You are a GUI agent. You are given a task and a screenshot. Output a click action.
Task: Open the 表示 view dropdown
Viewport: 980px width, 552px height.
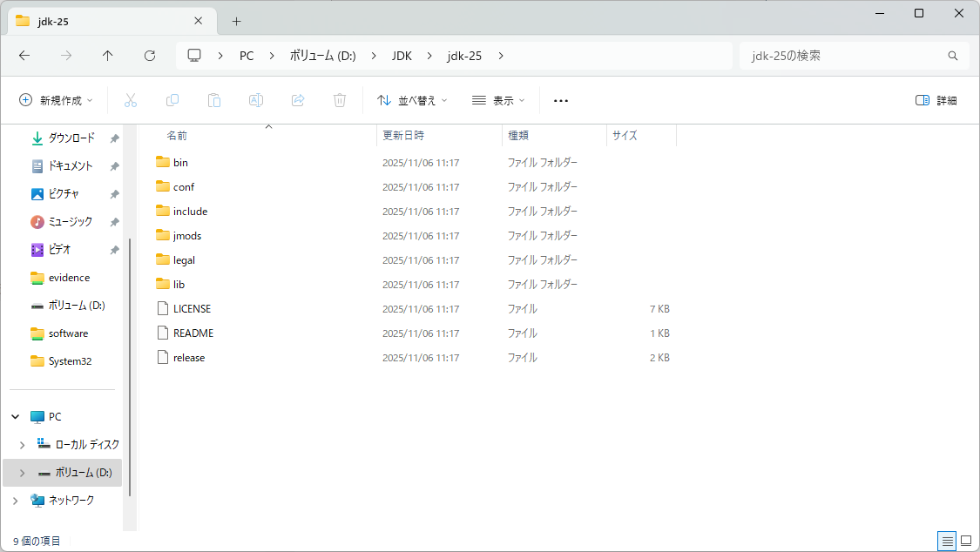[x=498, y=100]
